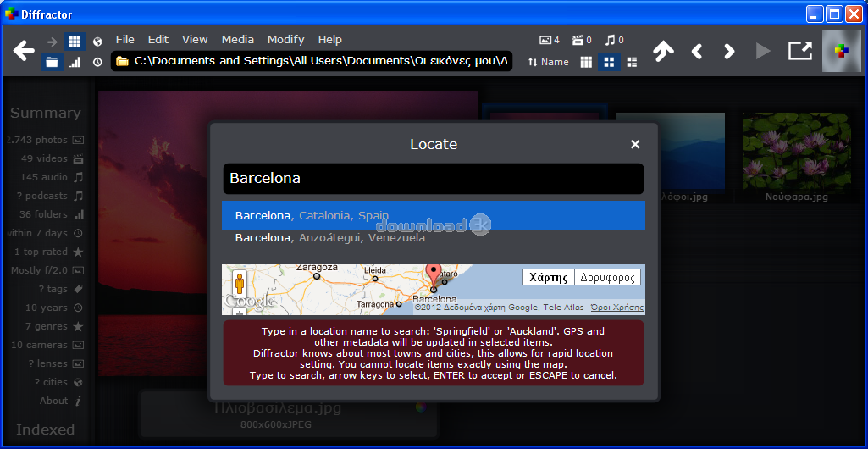The height and width of the screenshot is (449, 868).
Task: Select the blue hills λόφοι.jpg thumbnail
Action: (x=671, y=157)
